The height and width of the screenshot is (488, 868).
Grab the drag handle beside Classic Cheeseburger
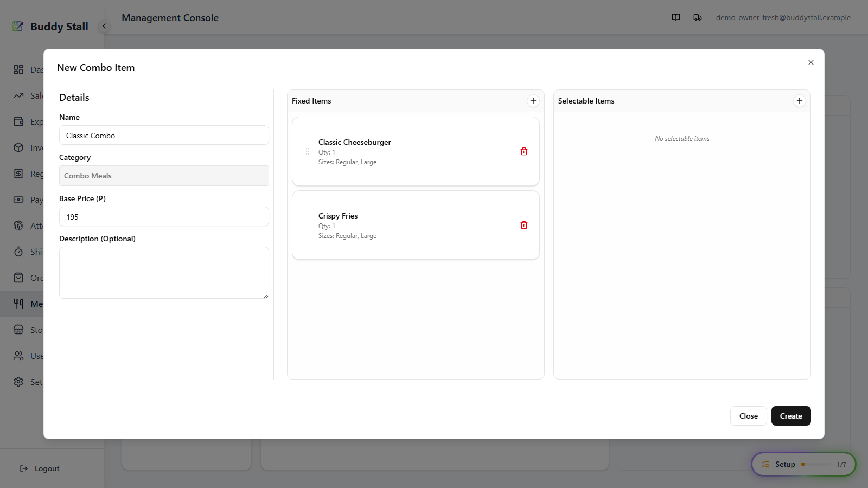coord(308,151)
